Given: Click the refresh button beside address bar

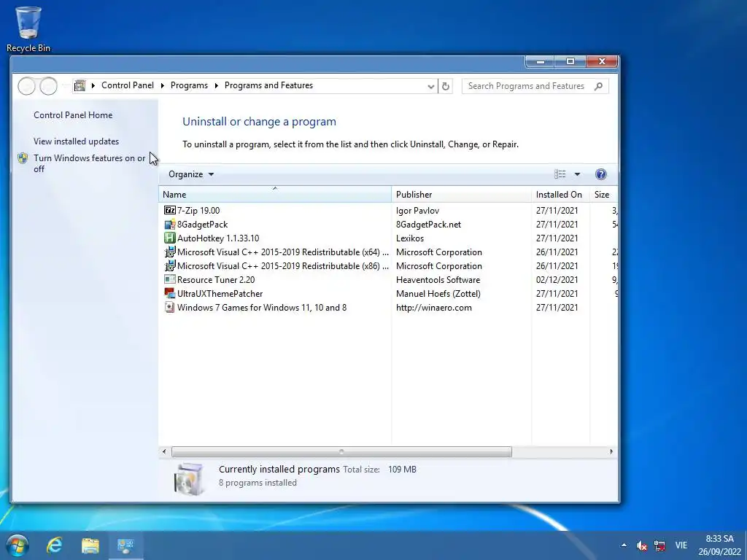Looking at the screenshot, I should coord(446,86).
